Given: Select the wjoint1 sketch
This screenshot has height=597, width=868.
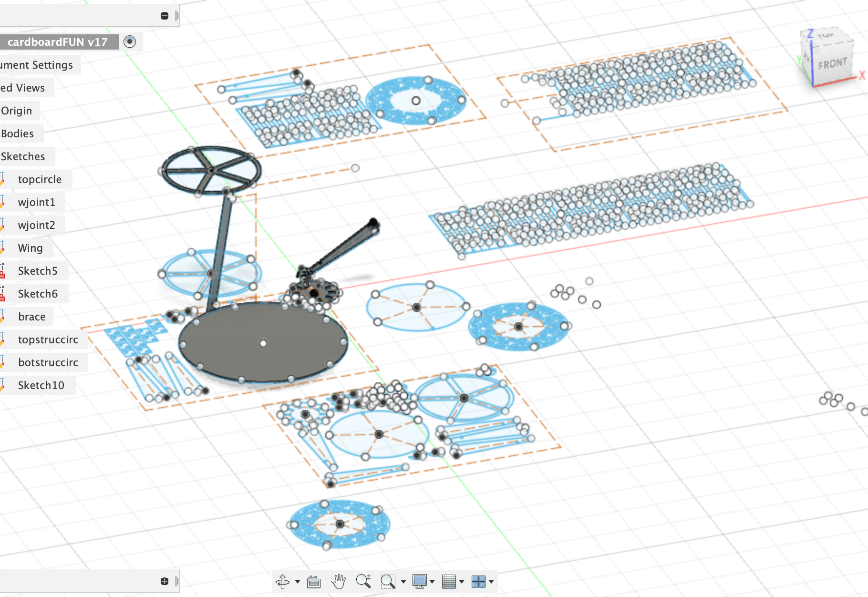Looking at the screenshot, I should [x=37, y=202].
